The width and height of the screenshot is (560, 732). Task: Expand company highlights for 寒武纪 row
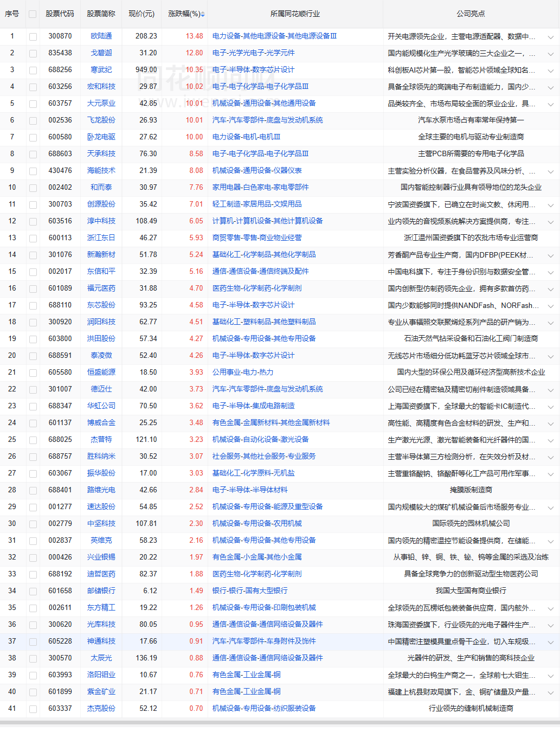click(551, 70)
